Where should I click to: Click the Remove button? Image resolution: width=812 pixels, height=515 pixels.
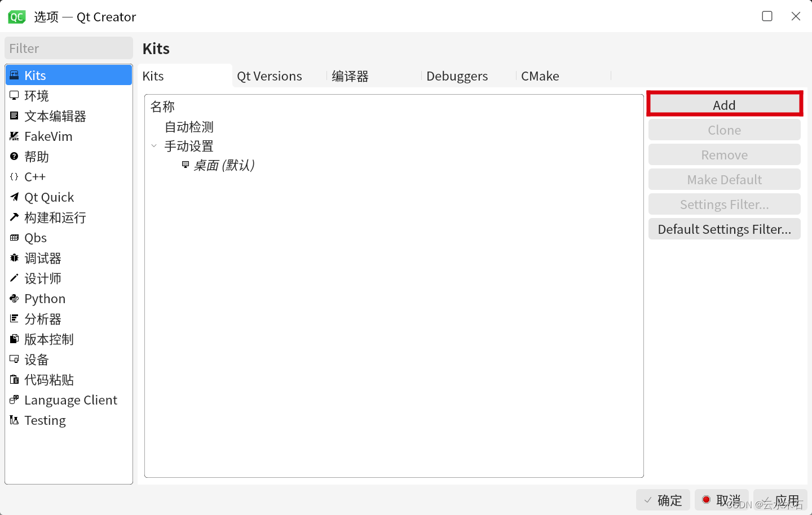[725, 154]
